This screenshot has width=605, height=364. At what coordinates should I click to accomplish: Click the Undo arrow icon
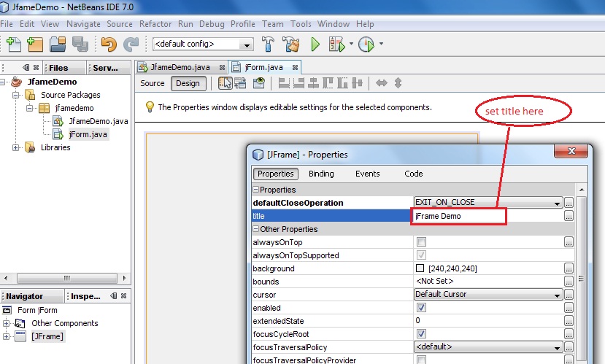[x=109, y=44]
